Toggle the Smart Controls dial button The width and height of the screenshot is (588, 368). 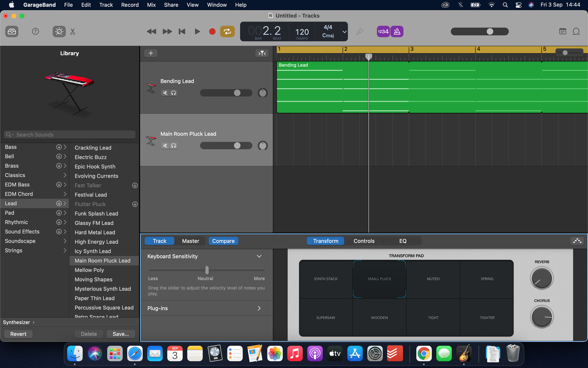pos(59,31)
